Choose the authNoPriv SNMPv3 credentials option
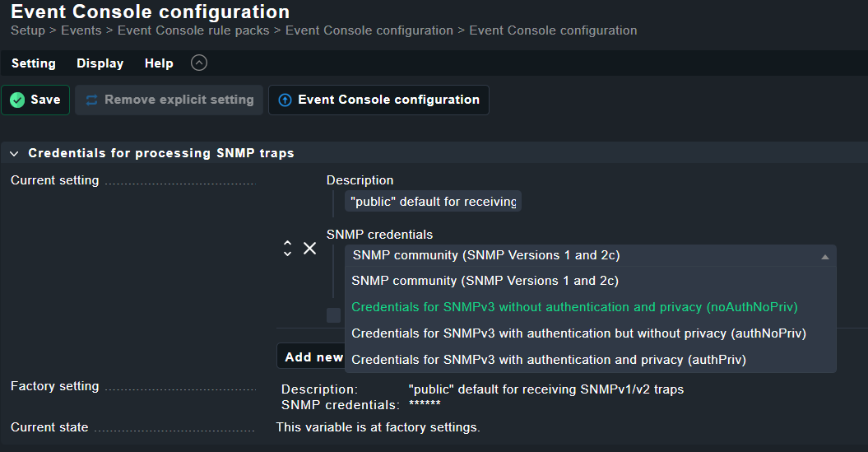This screenshot has height=452, width=868. point(578,333)
